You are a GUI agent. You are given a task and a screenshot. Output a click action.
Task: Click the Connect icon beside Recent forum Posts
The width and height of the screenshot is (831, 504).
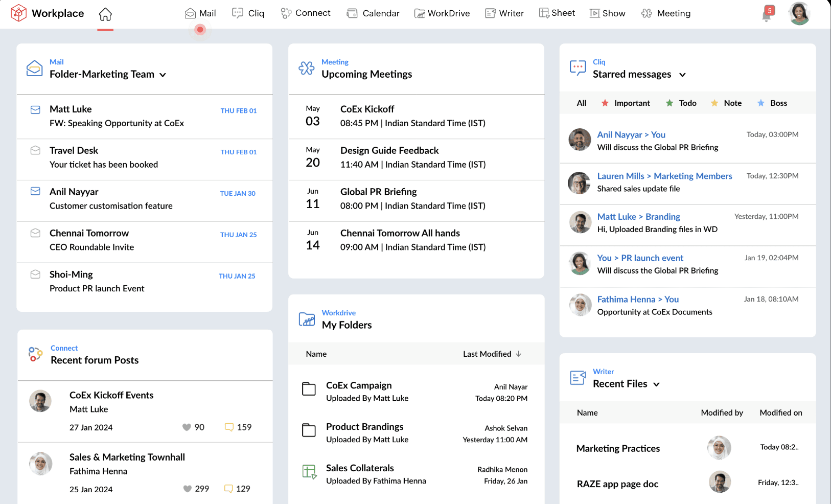35,354
